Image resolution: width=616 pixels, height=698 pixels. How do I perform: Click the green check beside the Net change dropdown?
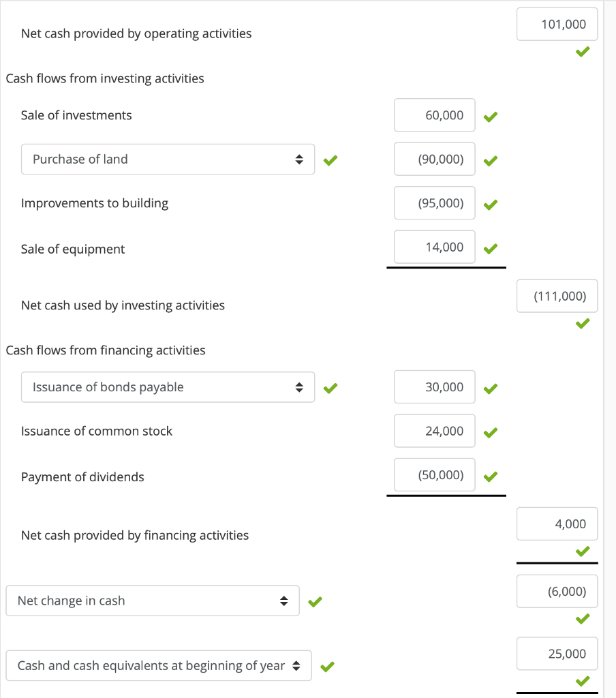[315, 601]
